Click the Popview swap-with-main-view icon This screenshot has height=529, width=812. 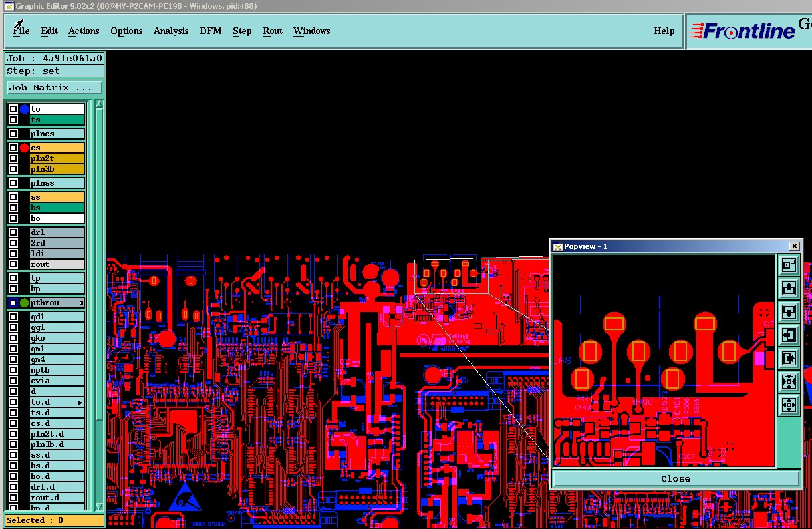[789, 265]
